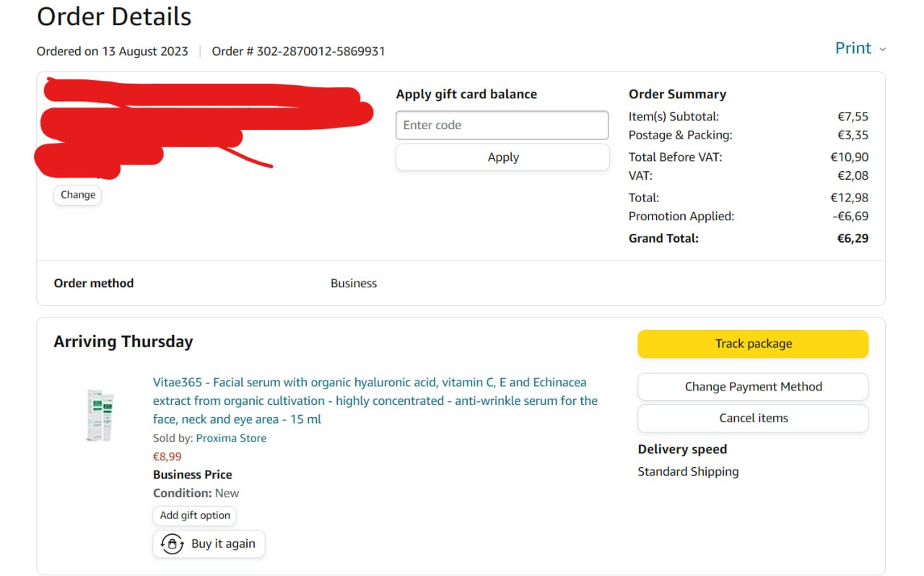Screen dimensions: 924x576
Task: Focus the gift card Enter code field
Action: tap(502, 125)
